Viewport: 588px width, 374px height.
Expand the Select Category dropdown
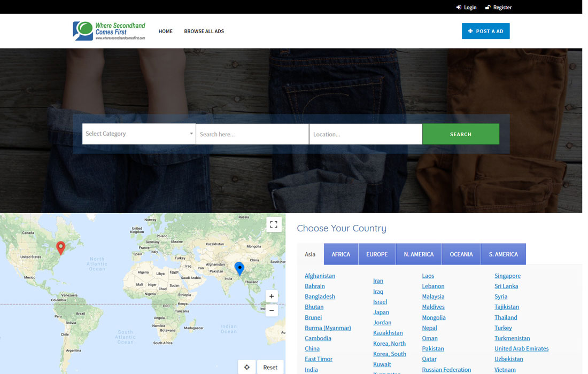click(139, 134)
